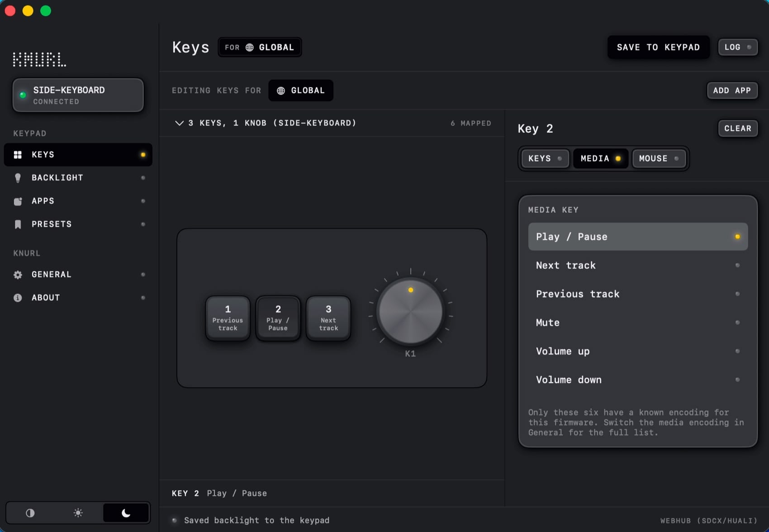Click the yellow minimize window button
The width and height of the screenshot is (769, 532).
click(x=28, y=10)
